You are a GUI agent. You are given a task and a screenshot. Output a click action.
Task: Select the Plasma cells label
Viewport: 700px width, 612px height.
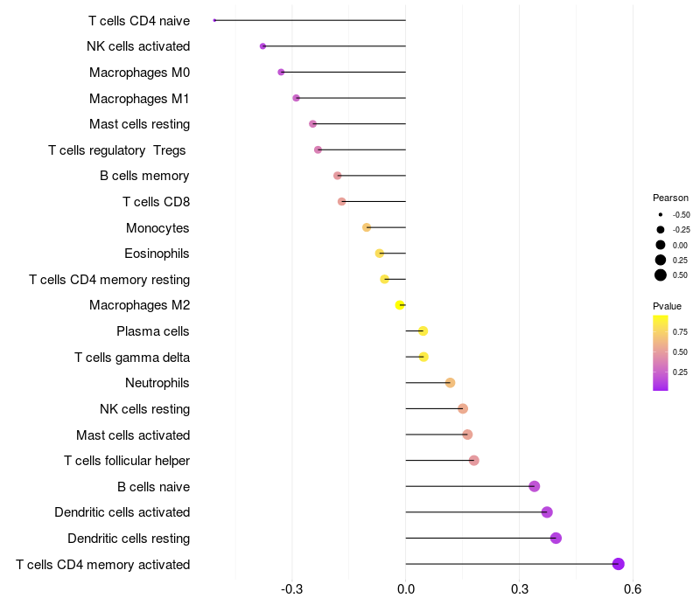pos(152,331)
